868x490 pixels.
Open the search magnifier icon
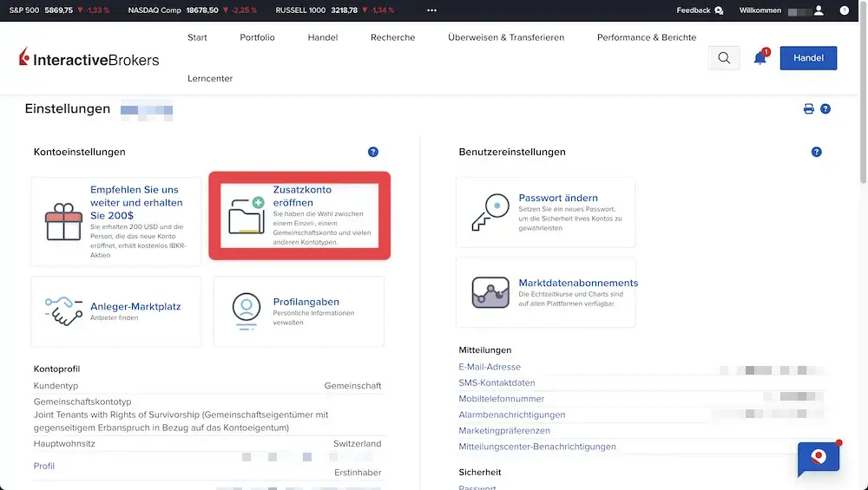[x=724, y=57]
